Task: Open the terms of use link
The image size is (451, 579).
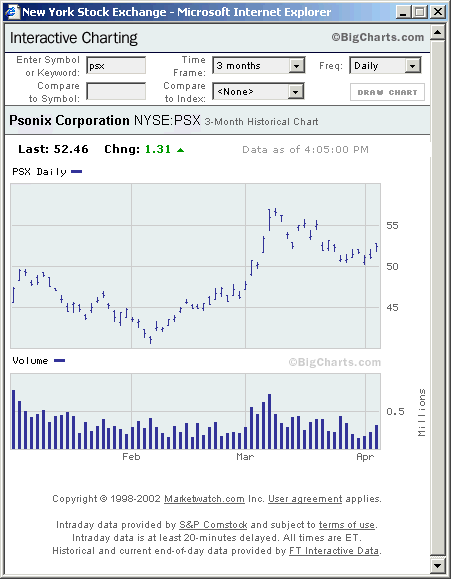Action: pos(346,525)
